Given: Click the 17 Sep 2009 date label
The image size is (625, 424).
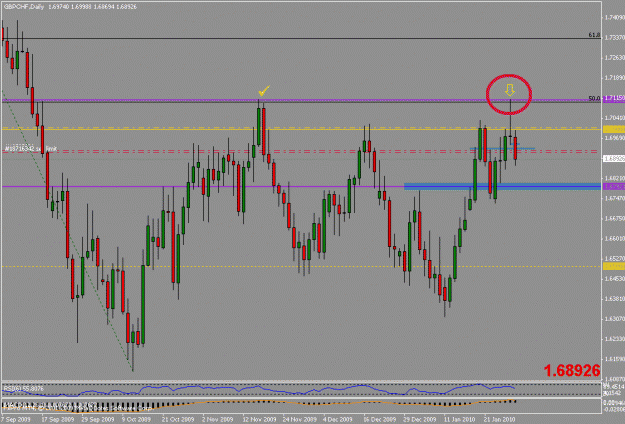Looking at the screenshot, I should pyautogui.click(x=58, y=420).
